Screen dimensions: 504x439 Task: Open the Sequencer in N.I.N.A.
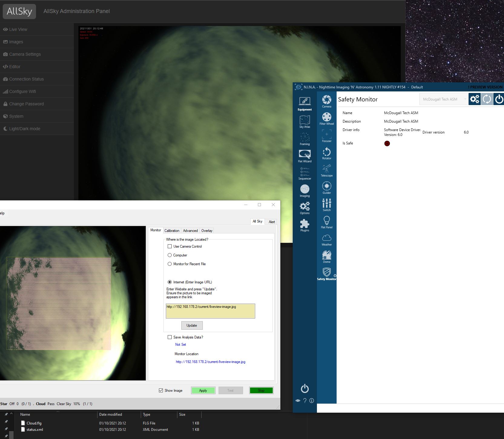[305, 173]
